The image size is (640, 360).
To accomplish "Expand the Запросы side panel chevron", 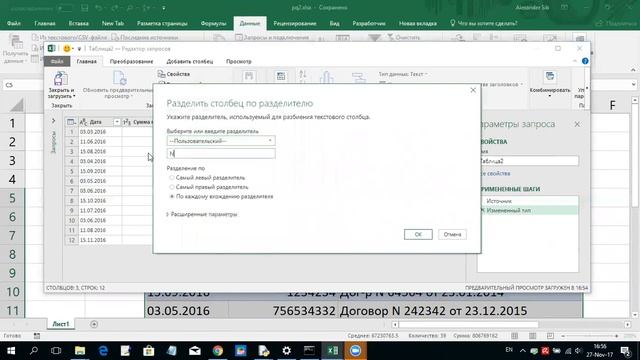I will coord(53,121).
